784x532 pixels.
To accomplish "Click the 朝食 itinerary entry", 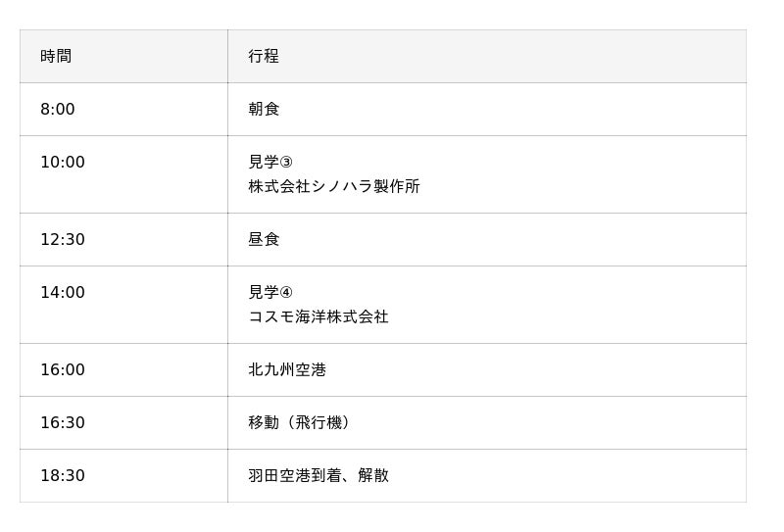I will click(x=264, y=110).
